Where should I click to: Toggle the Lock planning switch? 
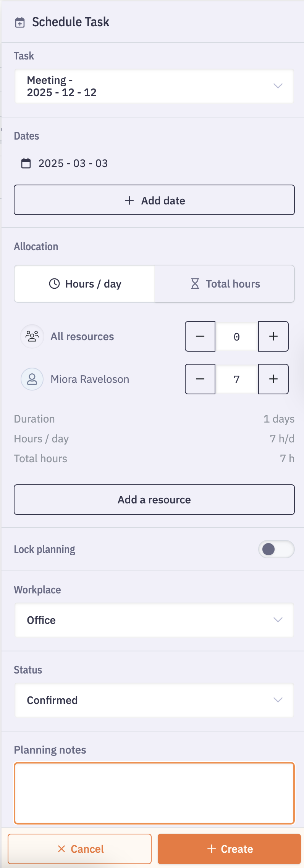pos(276,549)
